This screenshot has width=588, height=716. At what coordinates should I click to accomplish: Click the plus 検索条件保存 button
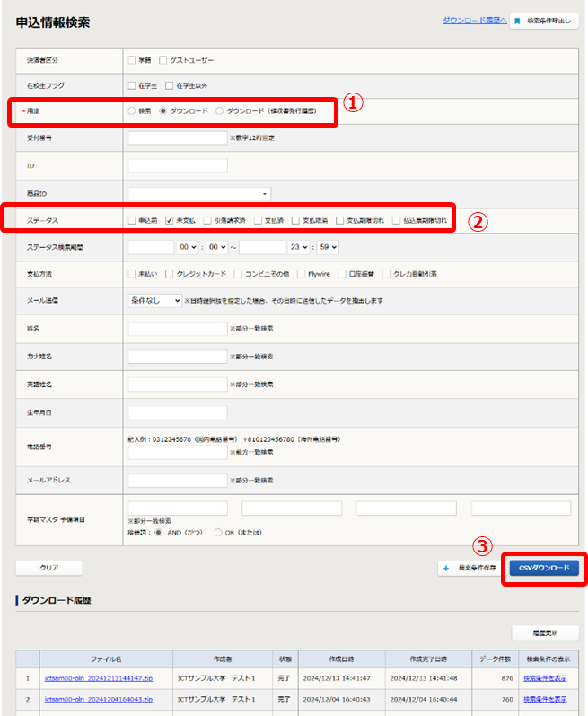(470, 568)
